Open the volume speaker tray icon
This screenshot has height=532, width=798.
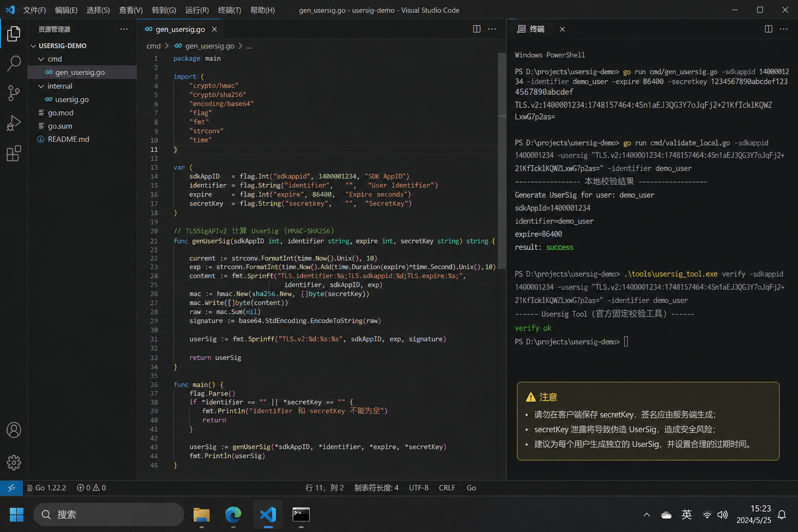tap(723, 515)
